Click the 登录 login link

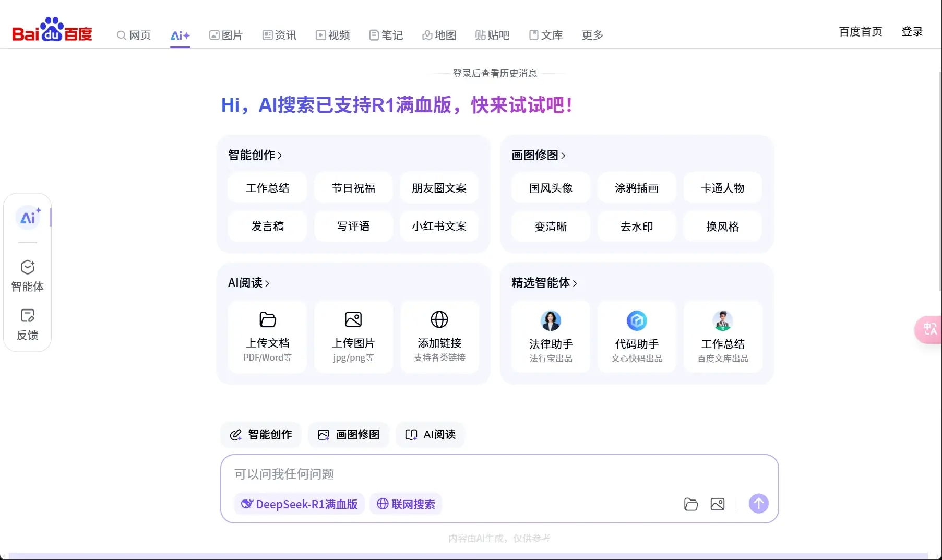[912, 31]
